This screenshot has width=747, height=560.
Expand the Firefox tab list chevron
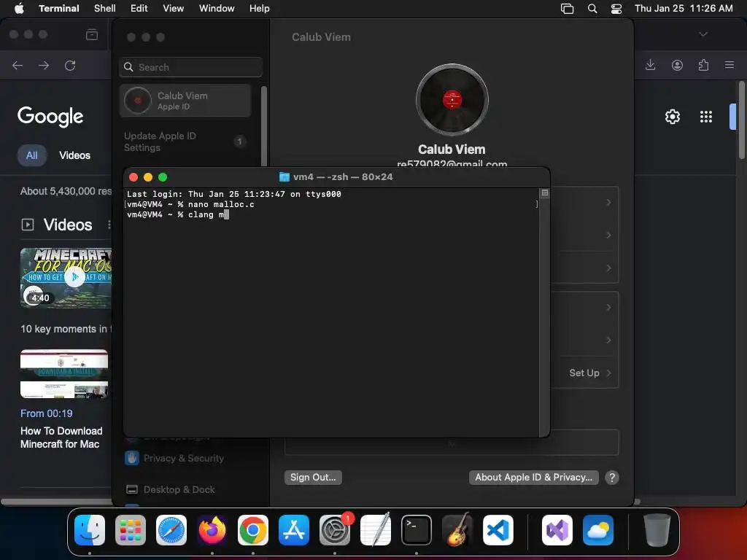(703, 34)
